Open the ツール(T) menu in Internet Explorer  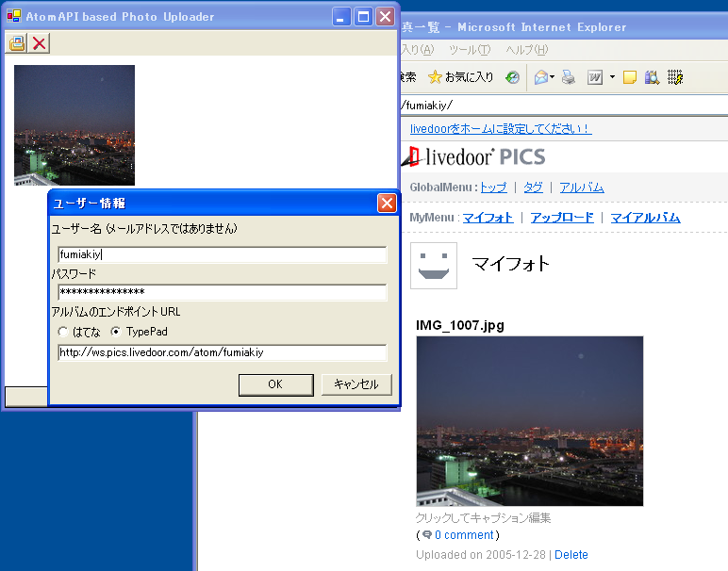click(470, 50)
